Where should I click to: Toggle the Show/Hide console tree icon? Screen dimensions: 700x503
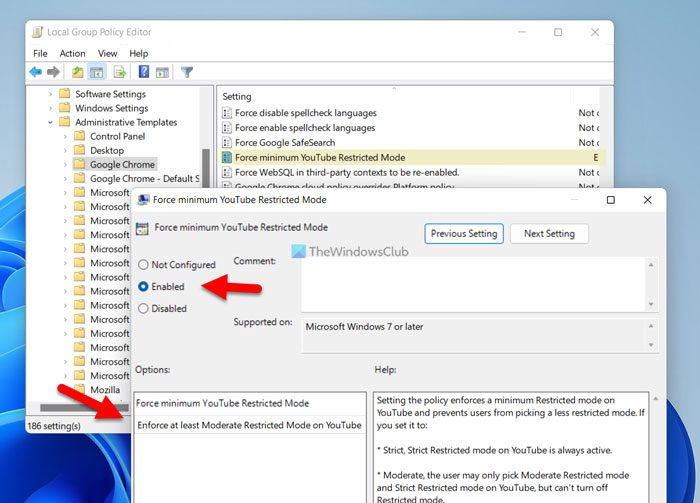coord(96,71)
